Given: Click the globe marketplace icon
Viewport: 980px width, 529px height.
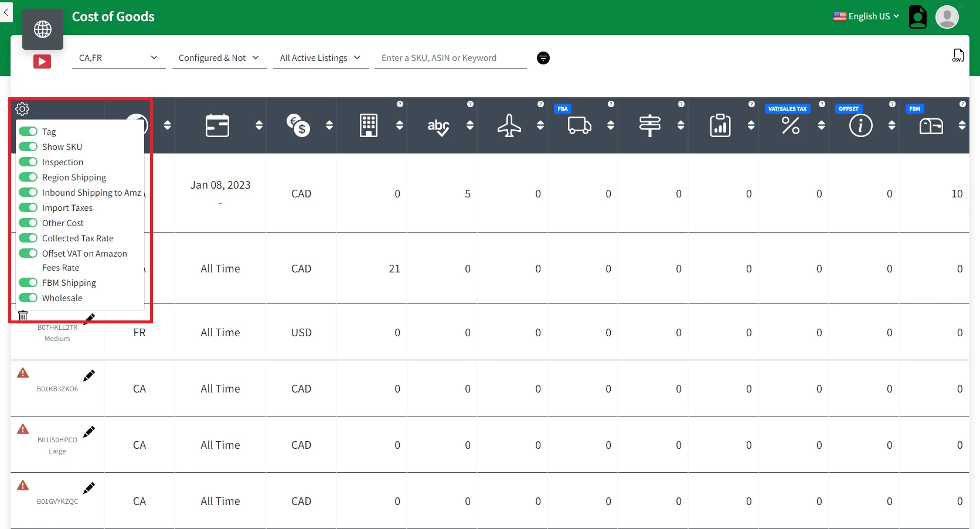Looking at the screenshot, I should (x=43, y=29).
